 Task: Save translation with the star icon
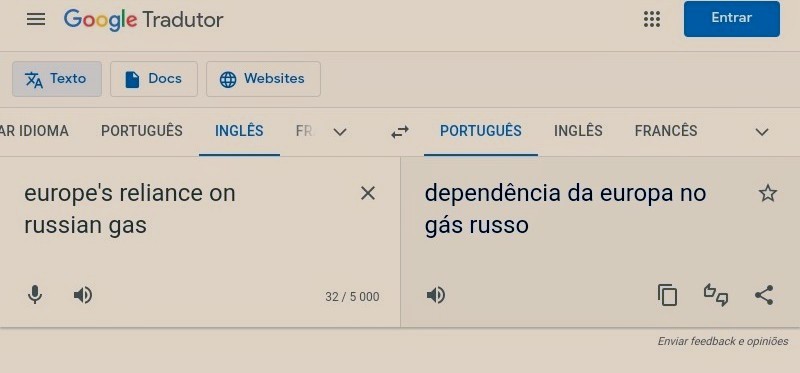pyautogui.click(x=767, y=193)
